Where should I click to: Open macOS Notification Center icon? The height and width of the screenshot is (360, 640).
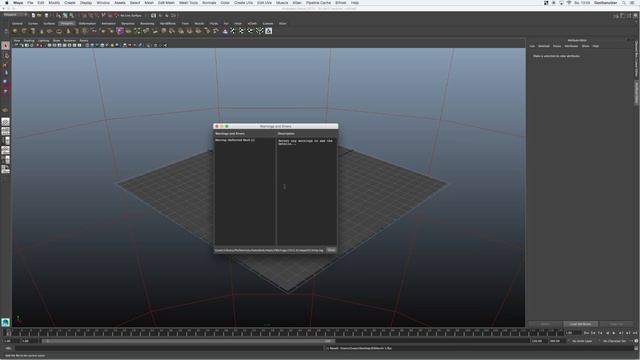tap(633, 3)
